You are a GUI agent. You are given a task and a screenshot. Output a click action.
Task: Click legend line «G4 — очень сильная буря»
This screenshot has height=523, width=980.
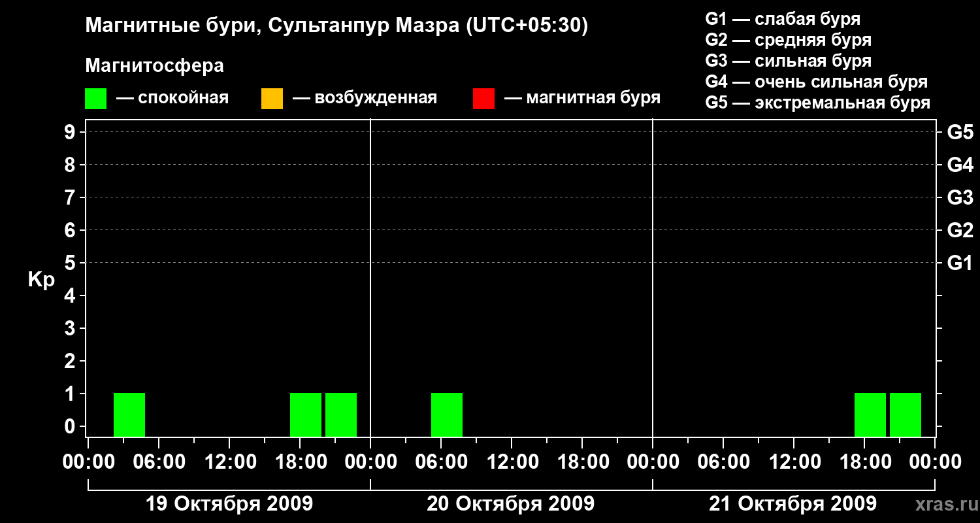pyautogui.click(x=817, y=82)
